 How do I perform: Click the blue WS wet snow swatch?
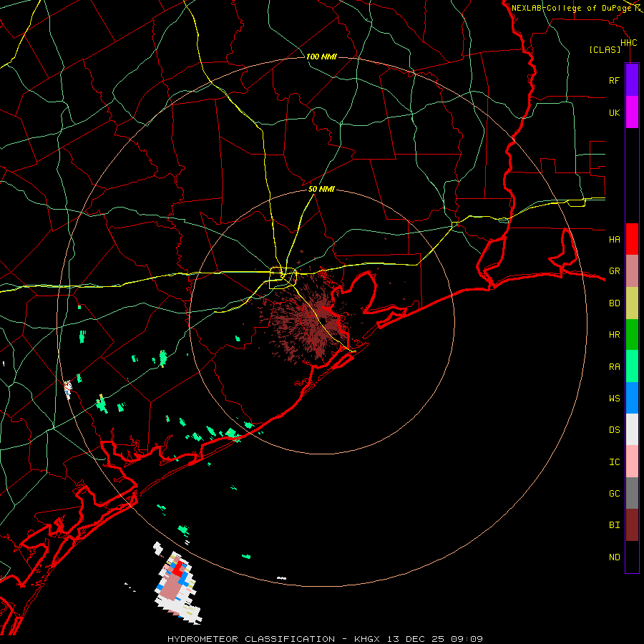(632, 398)
